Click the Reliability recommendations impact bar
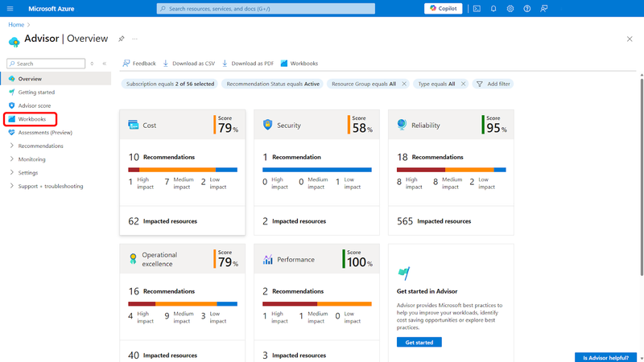The image size is (644, 362). 452,170
